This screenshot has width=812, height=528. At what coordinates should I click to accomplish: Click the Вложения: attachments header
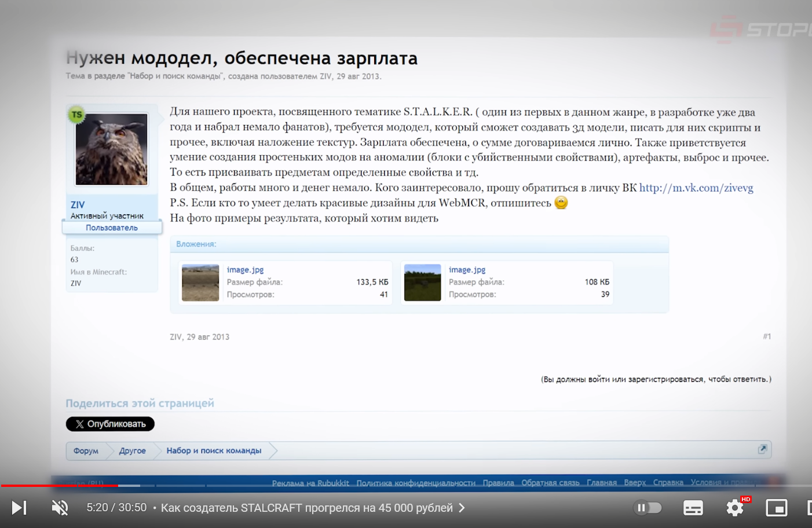pos(196,244)
